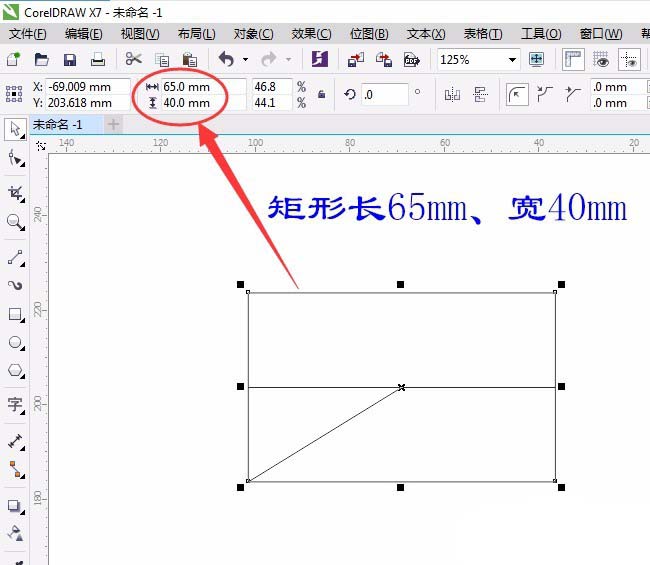This screenshot has height=565, width=650.
Task: Expand the redo history dropdown arrow
Action: click(288, 60)
